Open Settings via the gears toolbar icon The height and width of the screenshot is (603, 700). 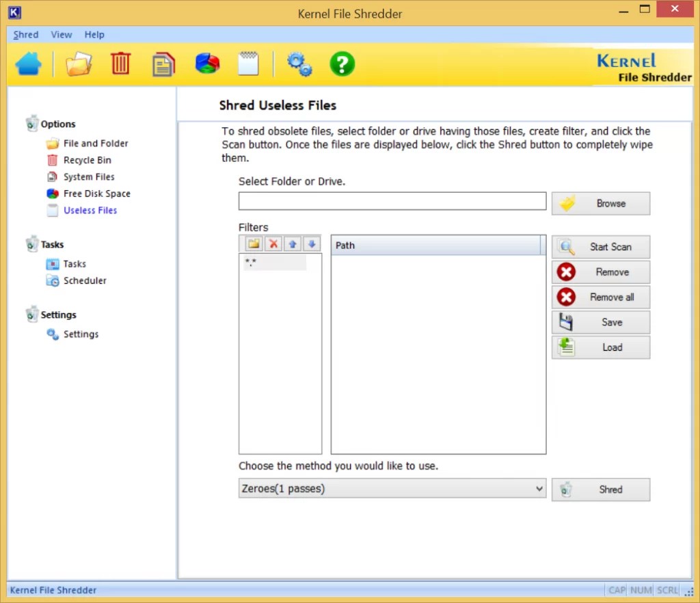click(299, 64)
